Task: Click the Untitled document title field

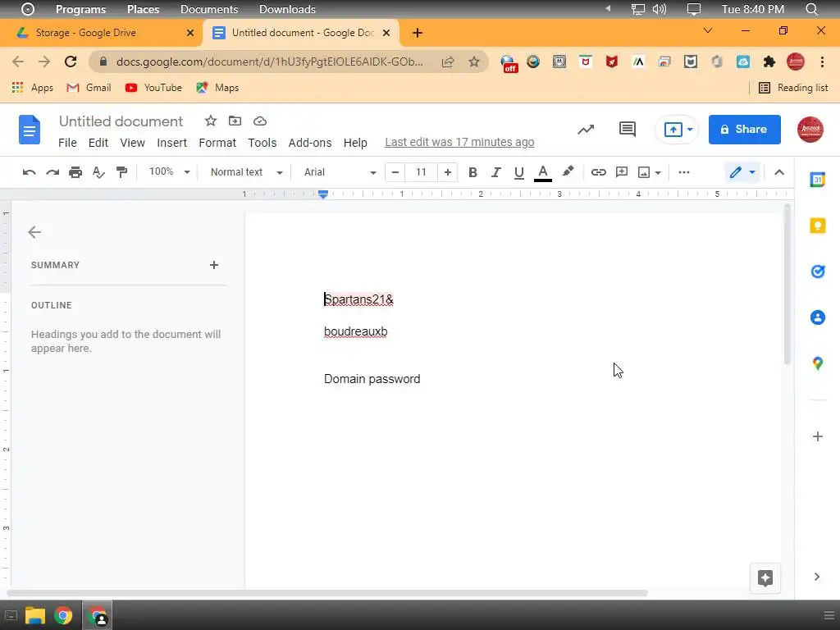Action: [121, 121]
